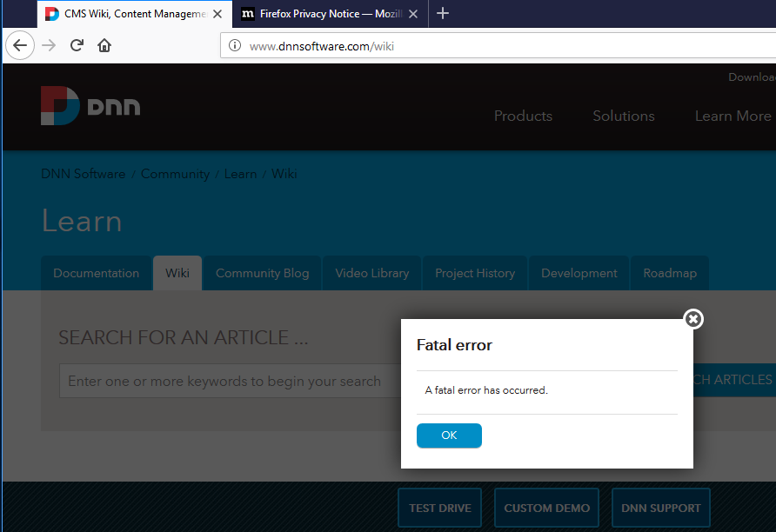Open the Solutions menu
This screenshot has width=776, height=532.
(x=624, y=116)
